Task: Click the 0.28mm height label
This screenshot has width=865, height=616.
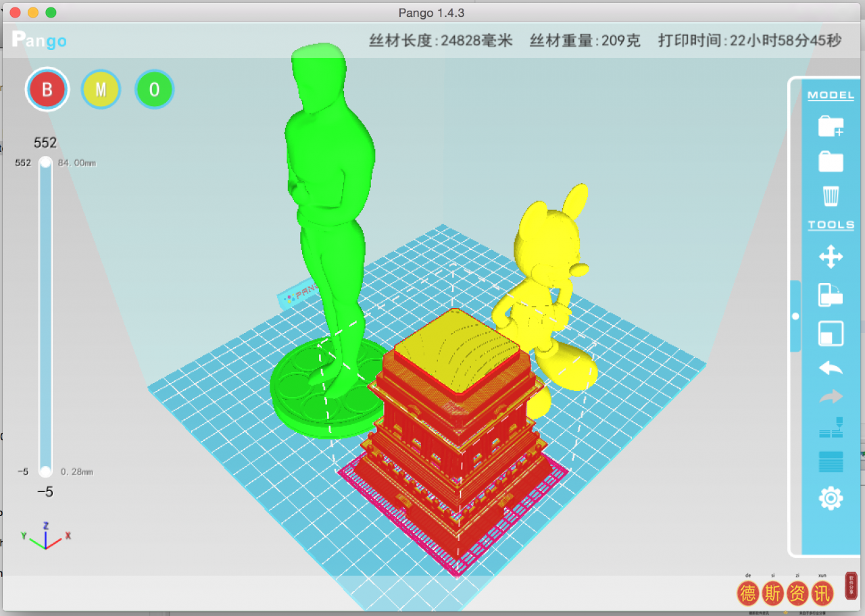Action: click(76, 471)
